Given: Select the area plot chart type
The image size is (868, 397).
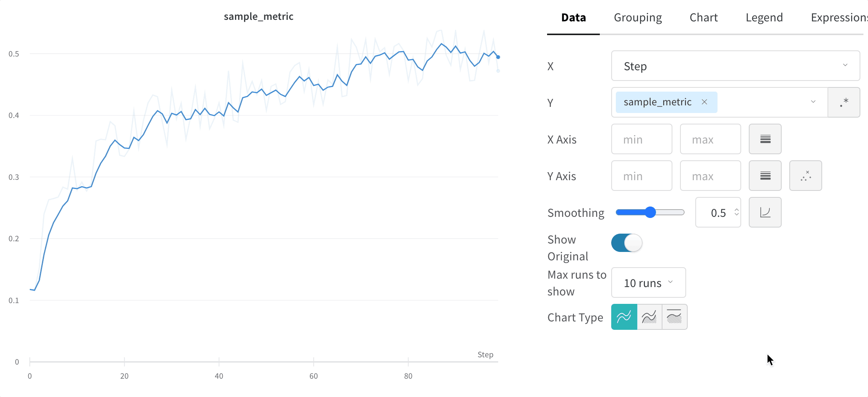Looking at the screenshot, I should click(x=649, y=317).
